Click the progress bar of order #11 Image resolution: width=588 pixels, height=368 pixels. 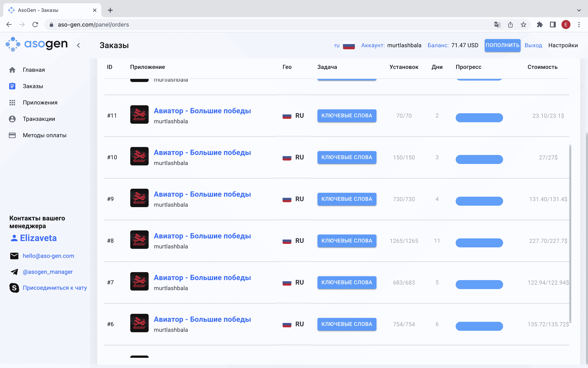pos(479,118)
